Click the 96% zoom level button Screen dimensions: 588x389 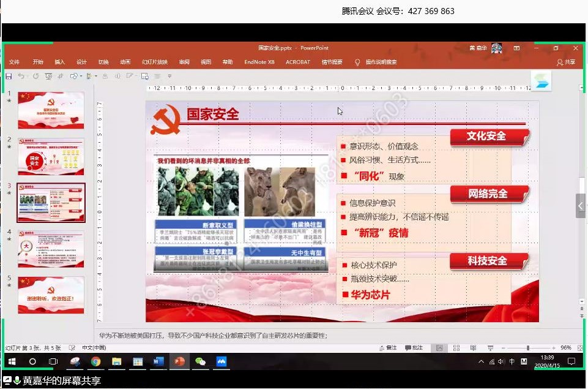coord(565,348)
